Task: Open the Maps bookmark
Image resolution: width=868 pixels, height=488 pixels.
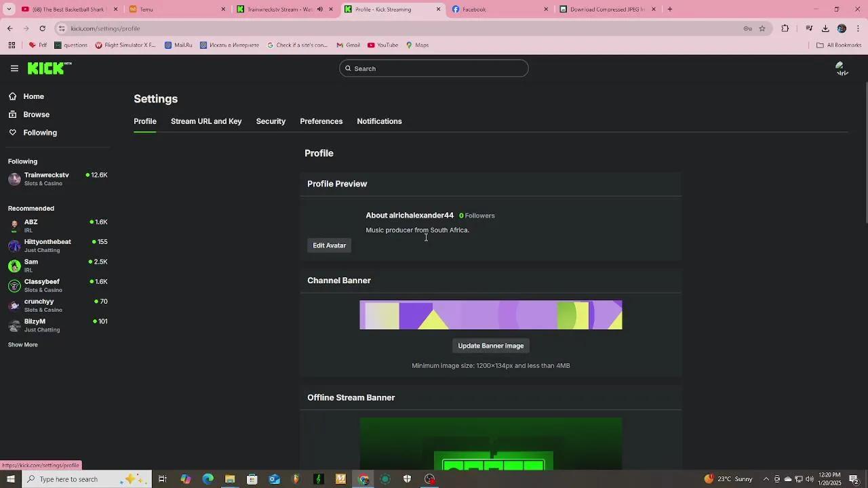Action: pos(417,45)
